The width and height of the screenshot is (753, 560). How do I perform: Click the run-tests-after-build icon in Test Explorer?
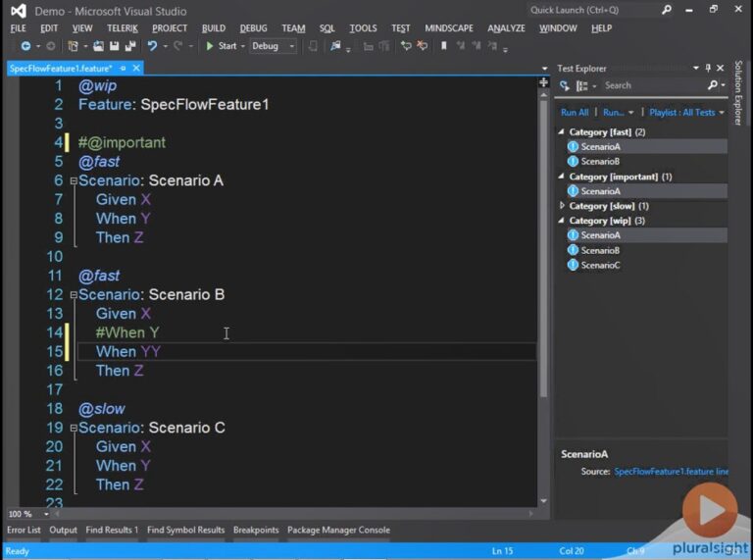565,86
